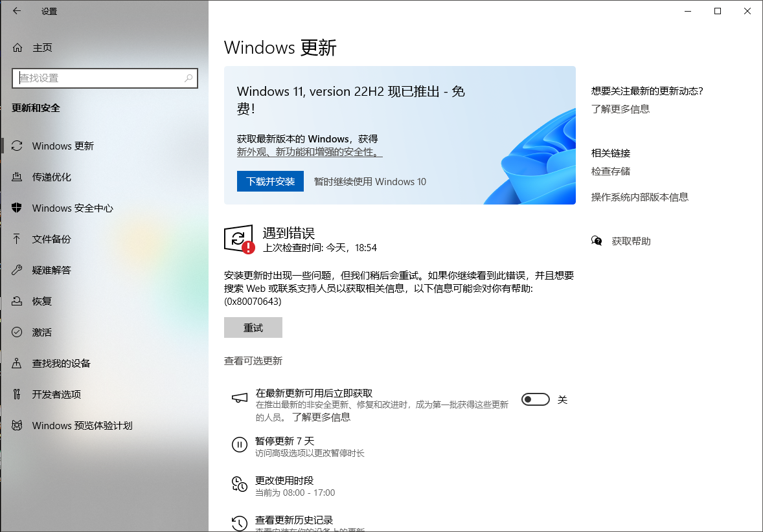Click the back arrow in Settings header
Screen dimensions: 763x532
(17, 11)
